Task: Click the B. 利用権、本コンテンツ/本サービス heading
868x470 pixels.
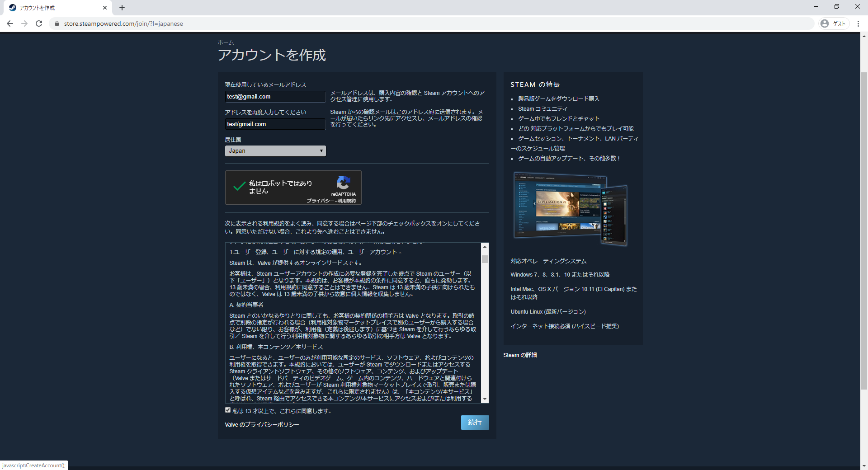Action: pyautogui.click(x=276, y=347)
